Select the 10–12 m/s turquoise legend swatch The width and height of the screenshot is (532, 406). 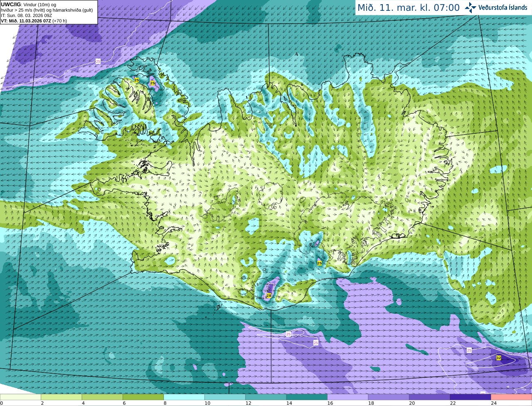point(225,397)
